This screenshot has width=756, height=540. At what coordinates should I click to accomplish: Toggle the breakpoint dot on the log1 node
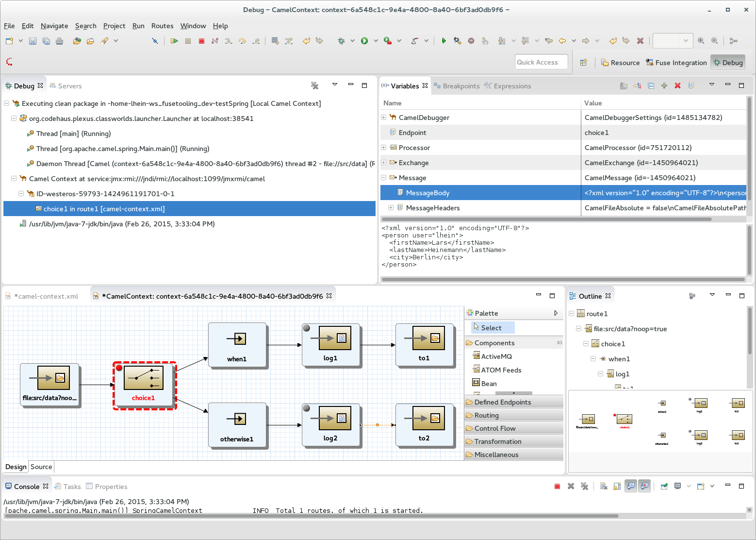[307, 328]
